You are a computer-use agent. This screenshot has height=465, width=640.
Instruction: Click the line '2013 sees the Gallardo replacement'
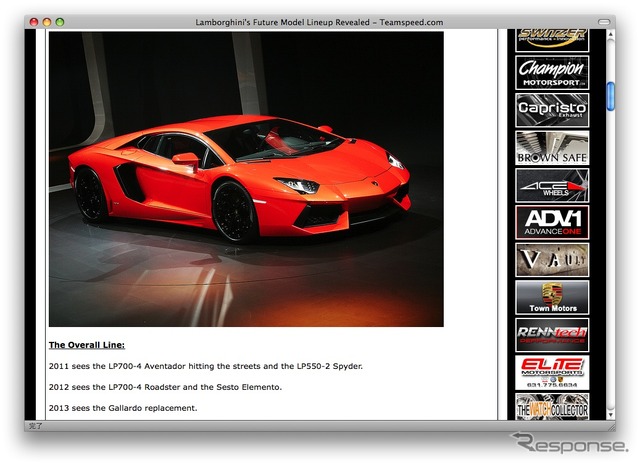pos(123,408)
